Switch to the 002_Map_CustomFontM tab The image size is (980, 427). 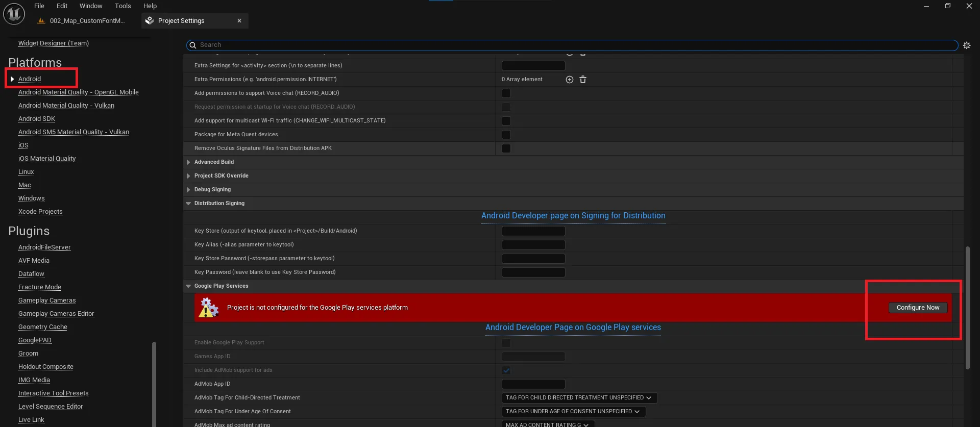pos(87,21)
